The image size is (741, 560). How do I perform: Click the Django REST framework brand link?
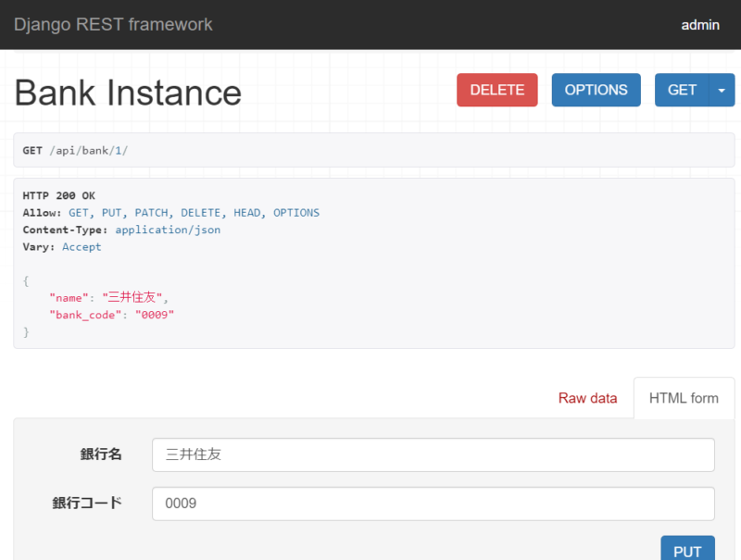(113, 24)
